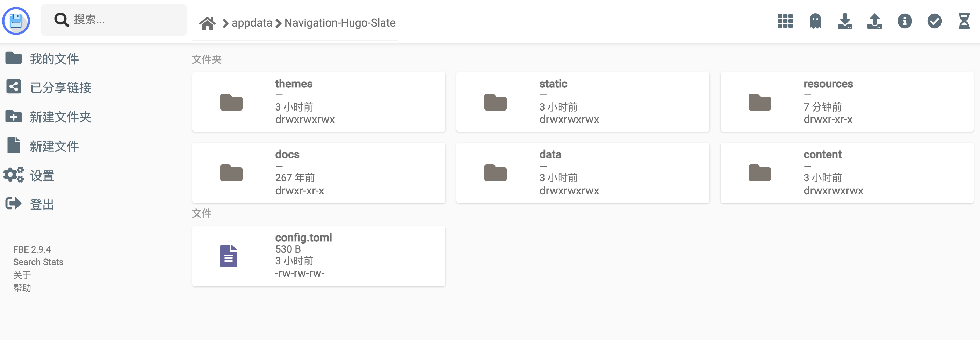Open the settings gear item
The width and height of the screenshot is (980, 340).
[42, 176]
